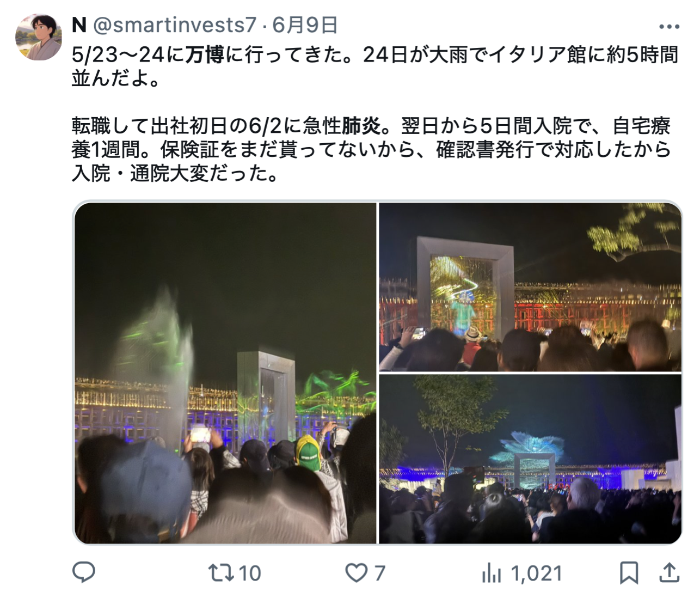This screenshot has height=598, width=700.
Task: Open the display name N profile
Action: (x=79, y=25)
